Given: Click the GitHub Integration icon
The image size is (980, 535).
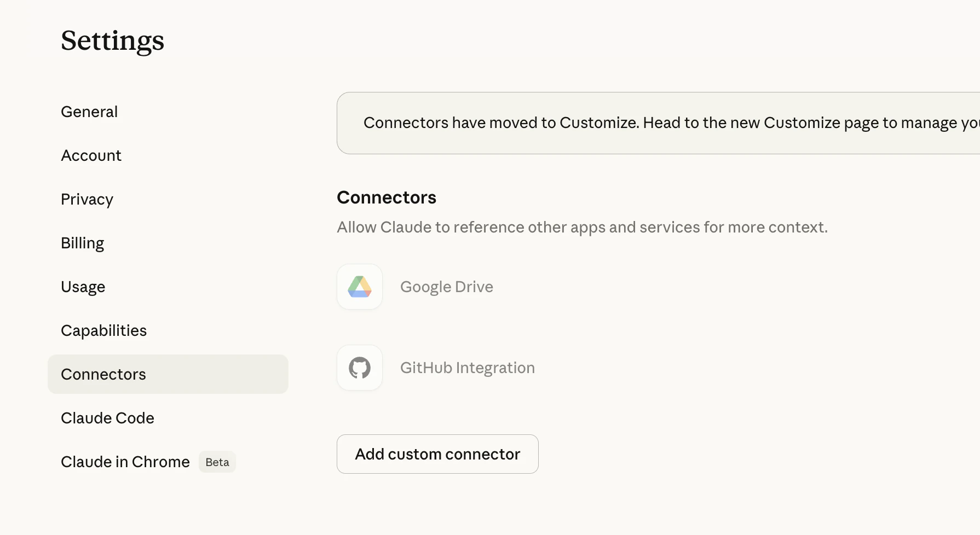Looking at the screenshot, I should tap(359, 367).
